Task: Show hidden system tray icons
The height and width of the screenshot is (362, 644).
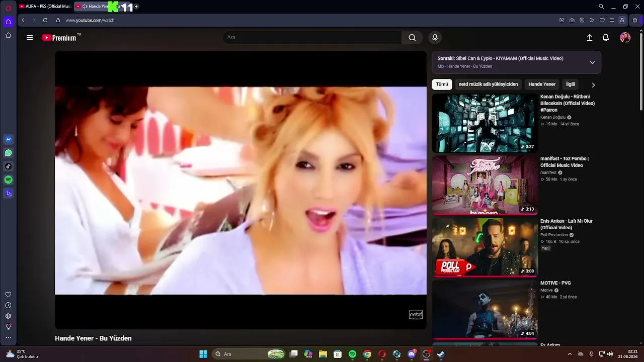Action: point(570,354)
